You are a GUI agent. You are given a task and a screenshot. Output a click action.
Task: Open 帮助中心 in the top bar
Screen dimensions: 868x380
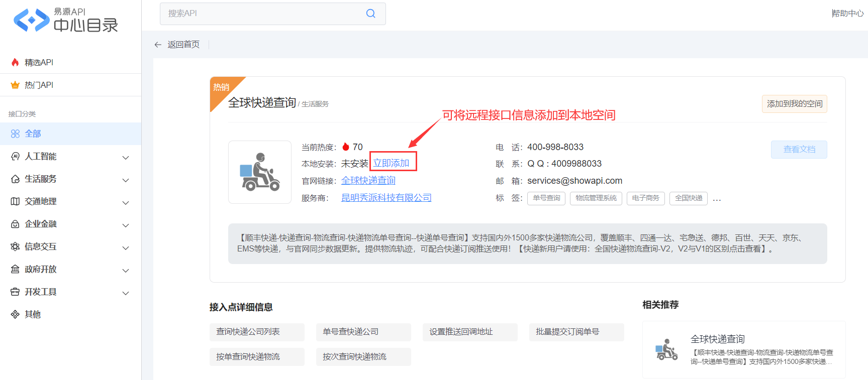pos(847,14)
